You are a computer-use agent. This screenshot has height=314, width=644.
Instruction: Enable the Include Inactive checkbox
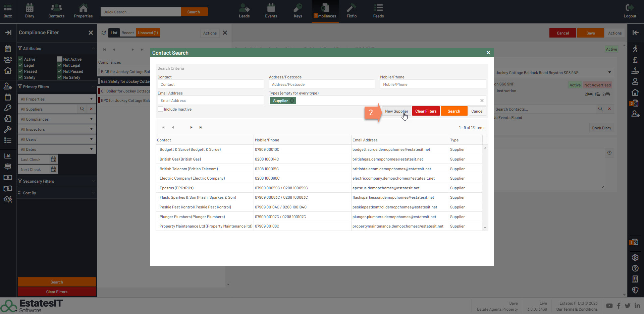[x=160, y=109]
